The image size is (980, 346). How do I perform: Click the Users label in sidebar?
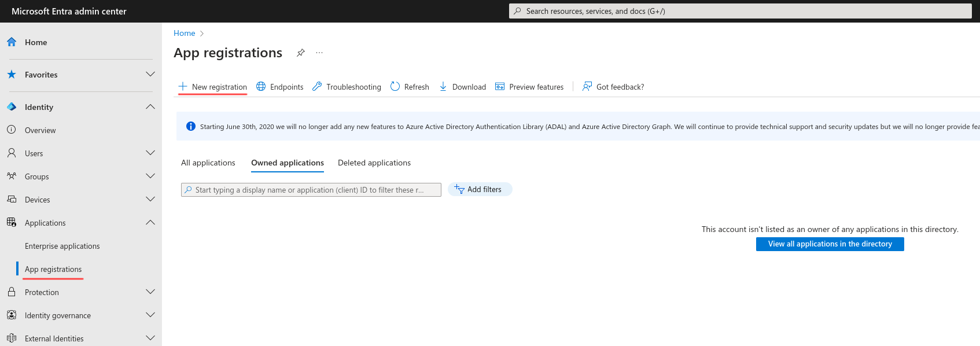34,153
